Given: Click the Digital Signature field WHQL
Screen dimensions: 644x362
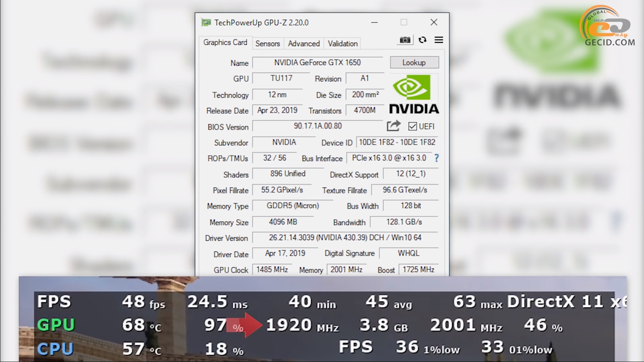Looking at the screenshot, I should 409,253.
